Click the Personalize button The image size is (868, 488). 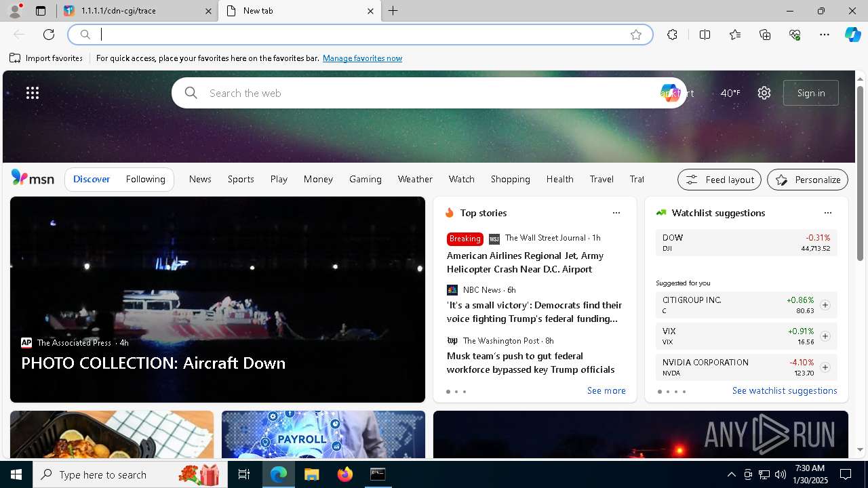pyautogui.click(x=808, y=180)
